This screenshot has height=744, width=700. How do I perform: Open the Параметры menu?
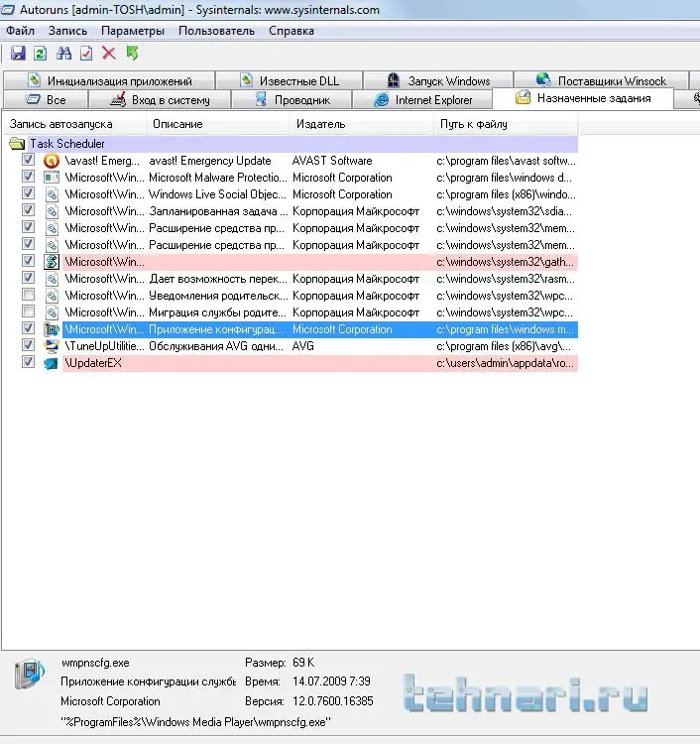pos(133,31)
